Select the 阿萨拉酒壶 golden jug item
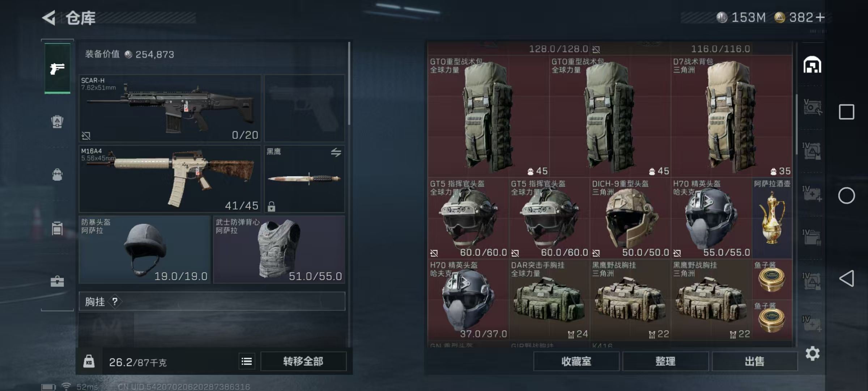868x391 pixels. click(772, 218)
